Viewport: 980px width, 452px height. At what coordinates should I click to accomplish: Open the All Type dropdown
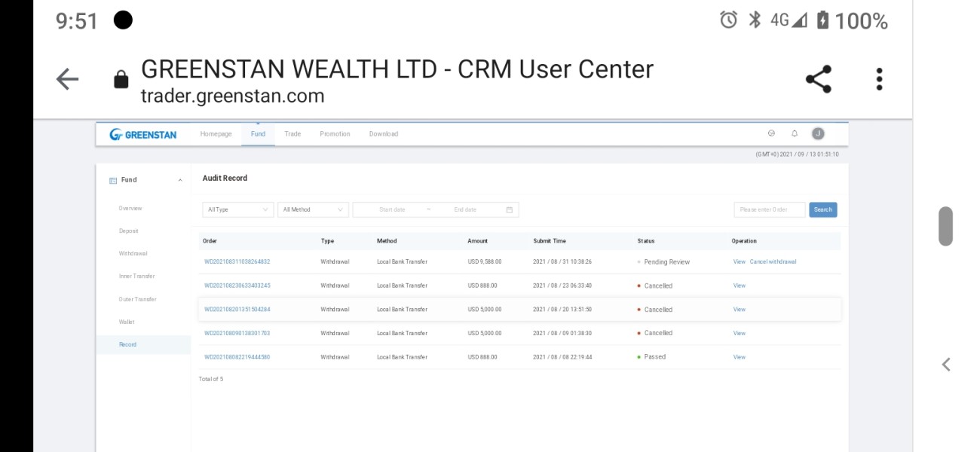click(x=238, y=209)
